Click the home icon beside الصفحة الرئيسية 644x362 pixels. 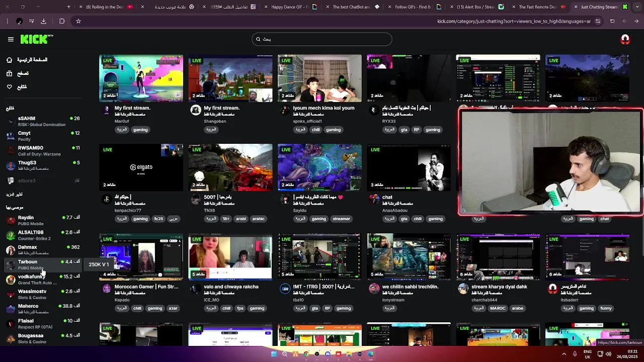(x=9, y=60)
